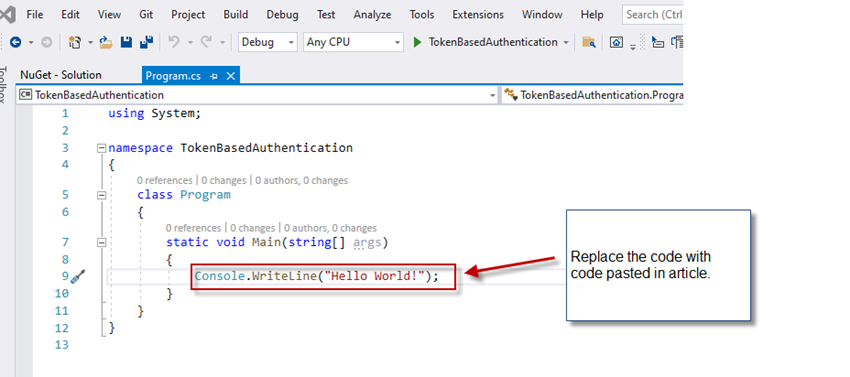This screenshot has height=377, width=850.
Task: Open the File menu
Action: [x=35, y=15]
